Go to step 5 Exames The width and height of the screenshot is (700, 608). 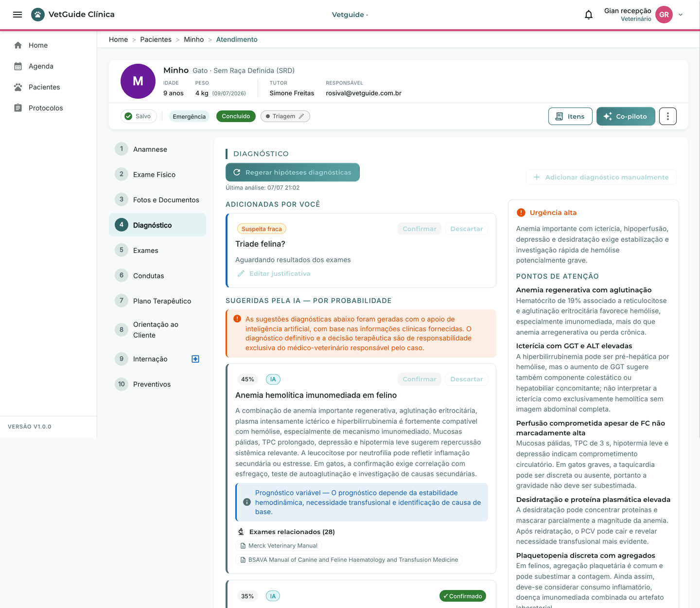tap(157, 250)
